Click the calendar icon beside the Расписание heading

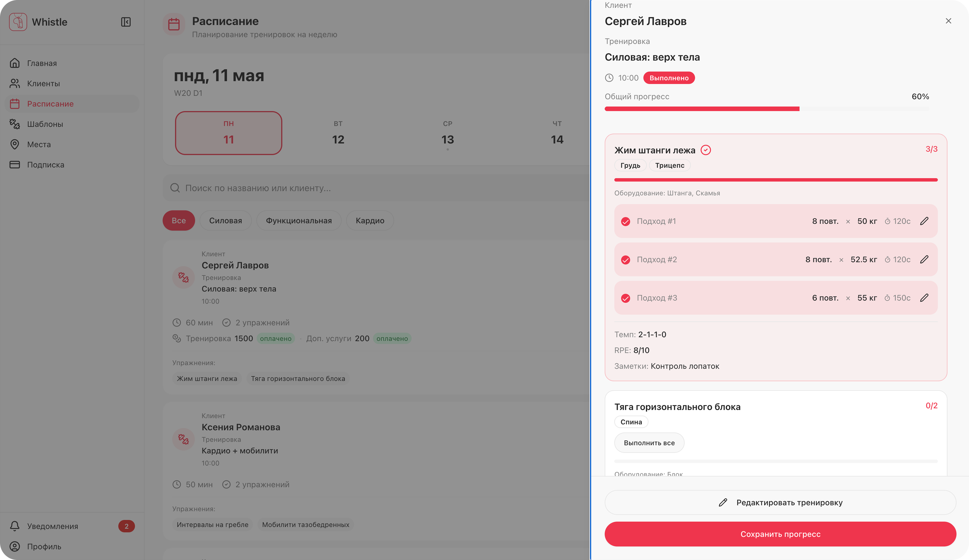[174, 24]
